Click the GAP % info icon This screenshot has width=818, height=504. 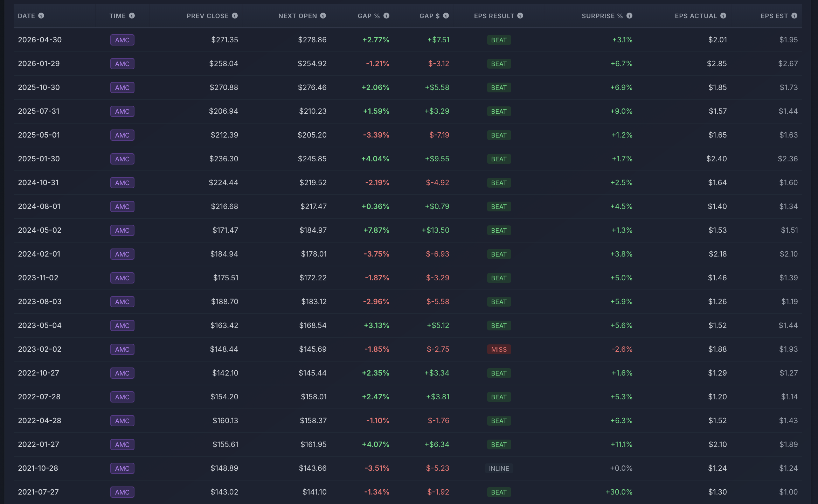pyautogui.click(x=386, y=16)
